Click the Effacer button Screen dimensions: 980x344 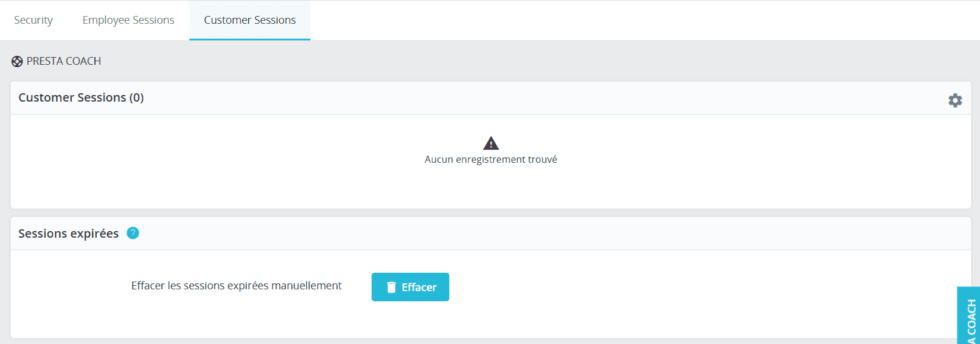pos(410,287)
